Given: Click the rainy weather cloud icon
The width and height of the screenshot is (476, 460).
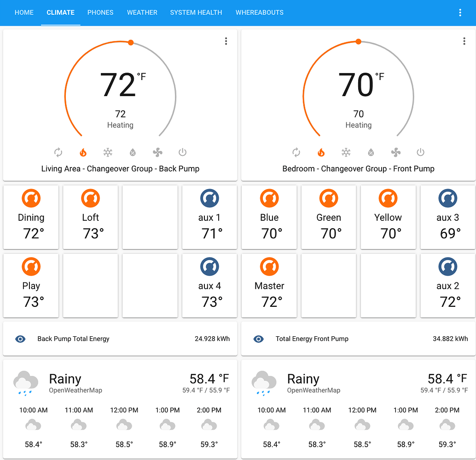Looking at the screenshot, I should [25, 382].
